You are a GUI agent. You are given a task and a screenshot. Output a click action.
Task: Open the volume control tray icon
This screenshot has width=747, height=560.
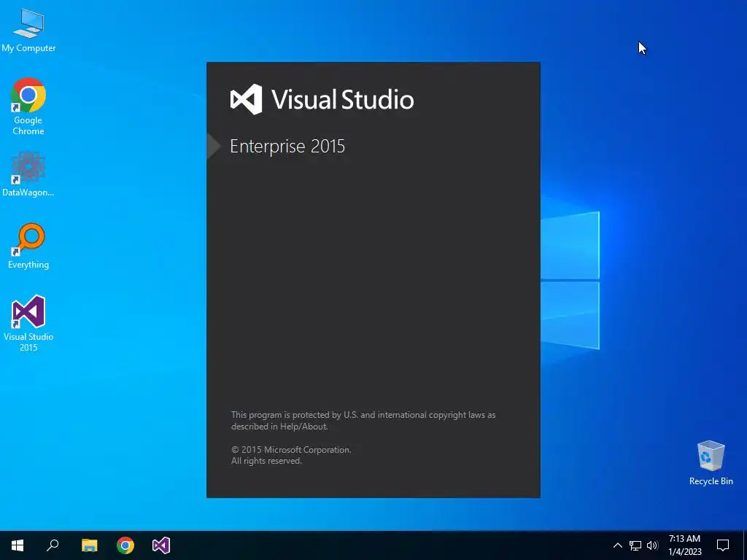click(x=652, y=545)
